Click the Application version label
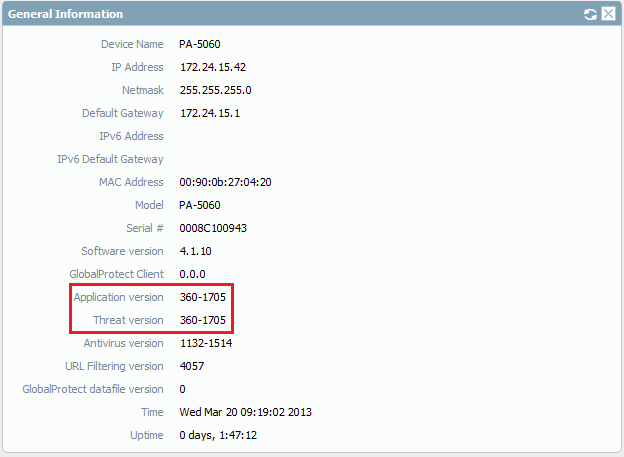Screen dimensions: 624x457 pyautogui.click(x=119, y=297)
